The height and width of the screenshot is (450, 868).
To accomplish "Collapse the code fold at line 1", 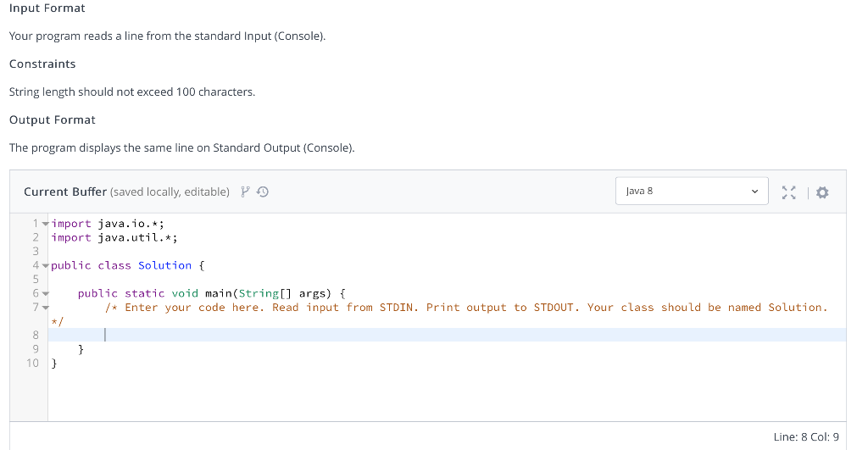I will click(46, 224).
